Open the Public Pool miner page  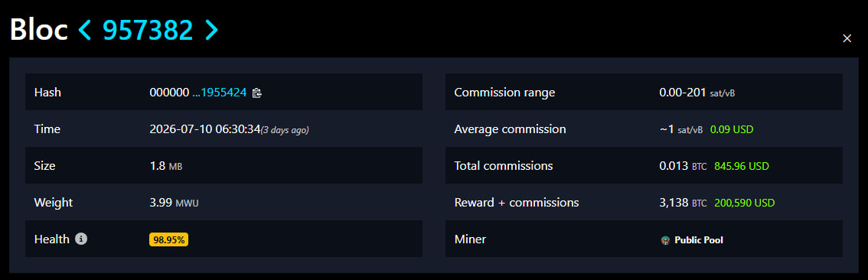tap(699, 240)
